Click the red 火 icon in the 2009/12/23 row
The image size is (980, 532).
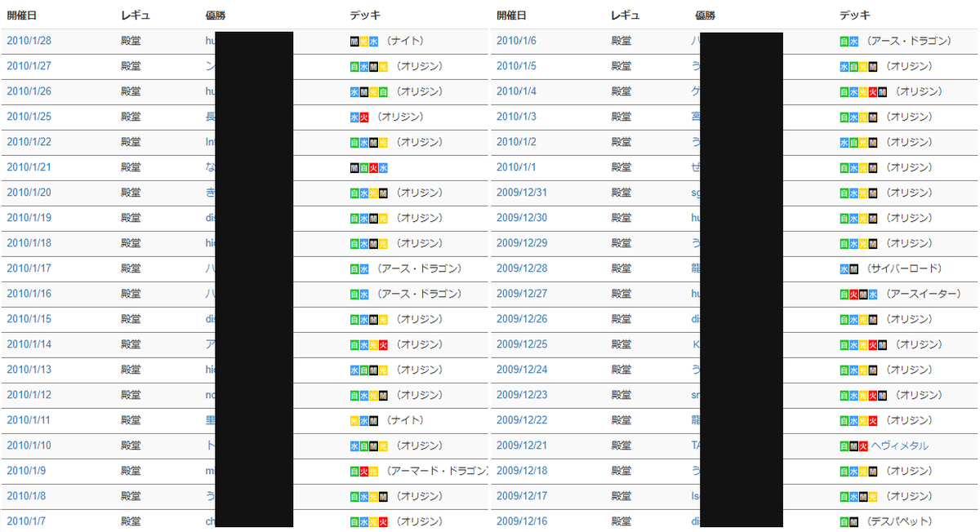tap(873, 395)
